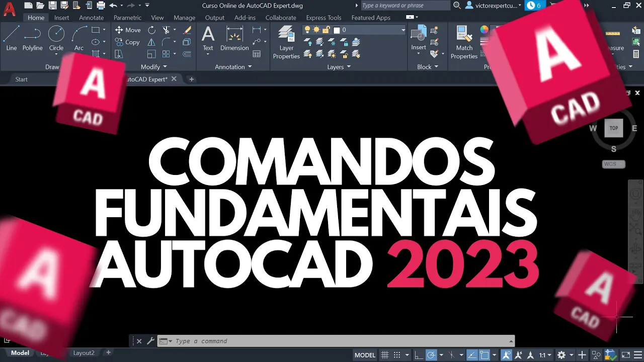
Task: Click the Ellipse tool icon
Action: tap(96, 42)
